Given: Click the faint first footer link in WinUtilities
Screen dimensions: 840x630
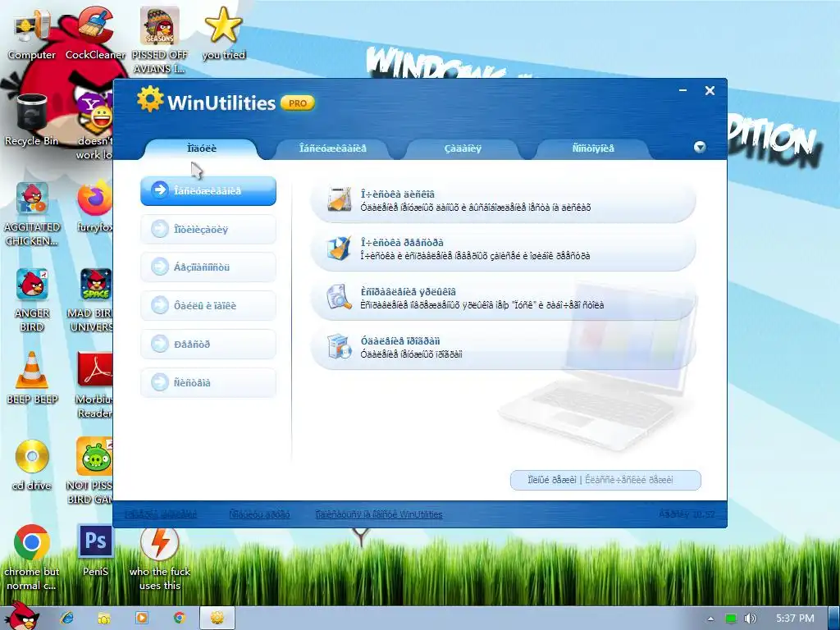Looking at the screenshot, I should click(161, 514).
